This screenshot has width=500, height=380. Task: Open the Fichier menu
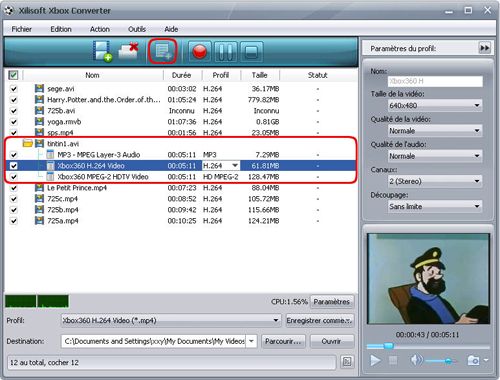[22, 29]
